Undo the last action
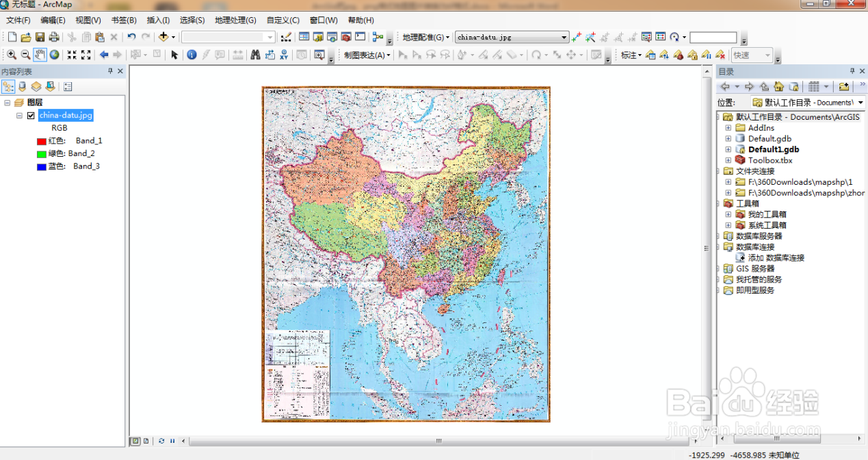The width and height of the screenshot is (868, 460). pos(131,37)
